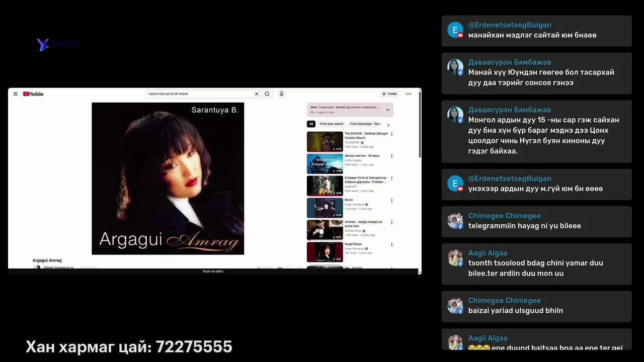This screenshot has height=362, width=644.
Task: Click the 'үнэхээр ардын дуу' comment text
Action: [535, 189]
